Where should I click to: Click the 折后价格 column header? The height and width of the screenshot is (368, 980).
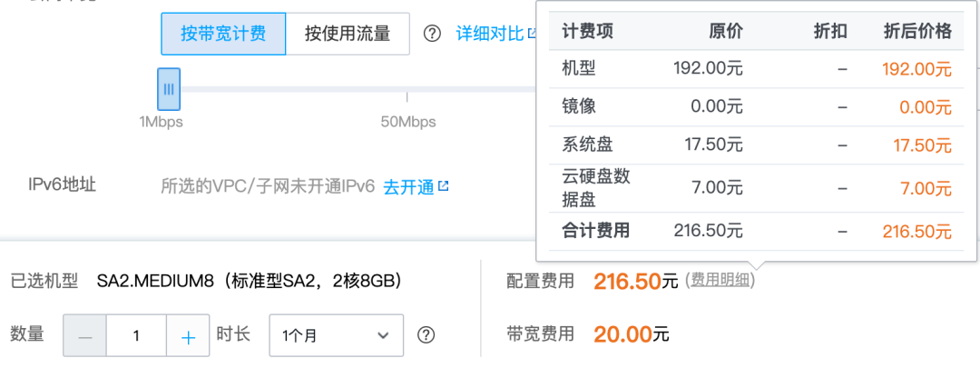coord(917,32)
